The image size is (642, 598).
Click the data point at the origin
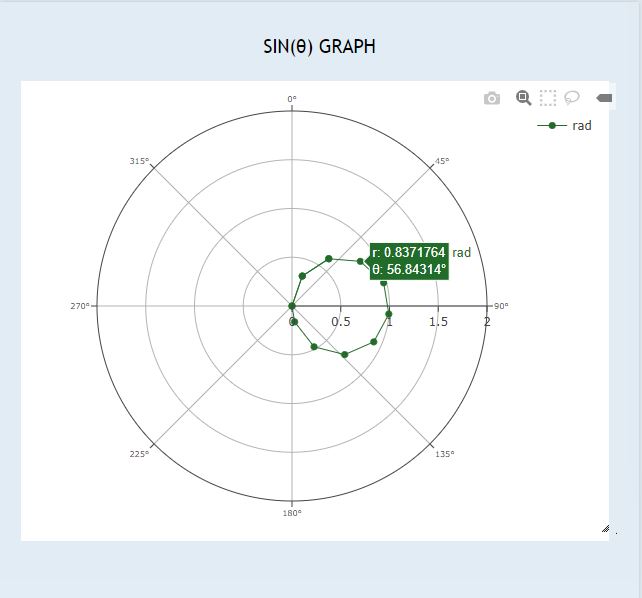[x=292, y=306]
